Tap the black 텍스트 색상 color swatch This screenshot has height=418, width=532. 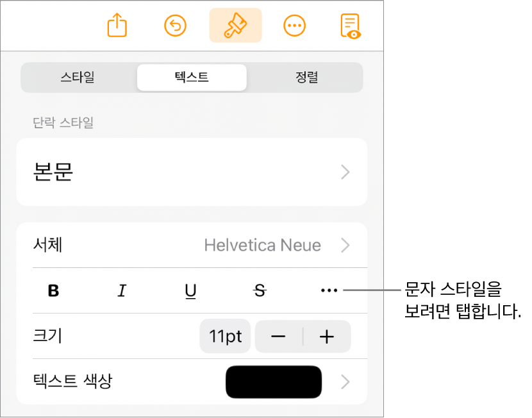pos(274,381)
